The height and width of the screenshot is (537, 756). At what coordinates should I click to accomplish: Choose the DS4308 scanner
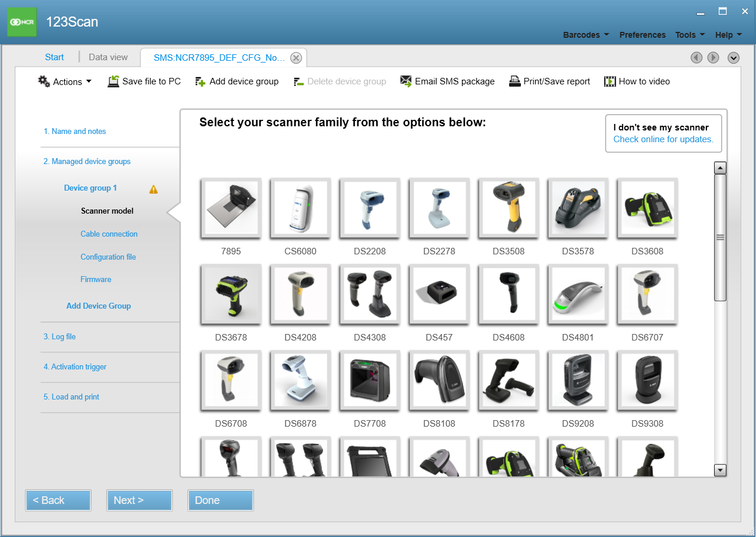(370, 294)
